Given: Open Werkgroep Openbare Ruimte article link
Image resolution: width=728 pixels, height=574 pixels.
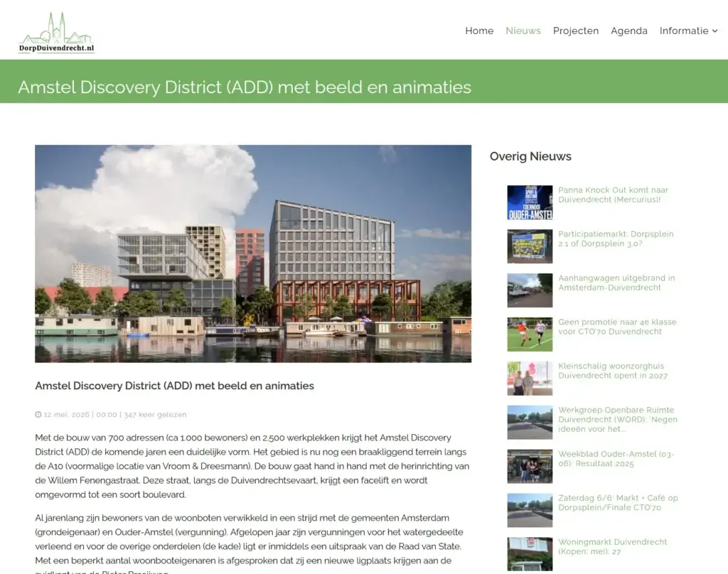Looking at the screenshot, I should 618,419.
